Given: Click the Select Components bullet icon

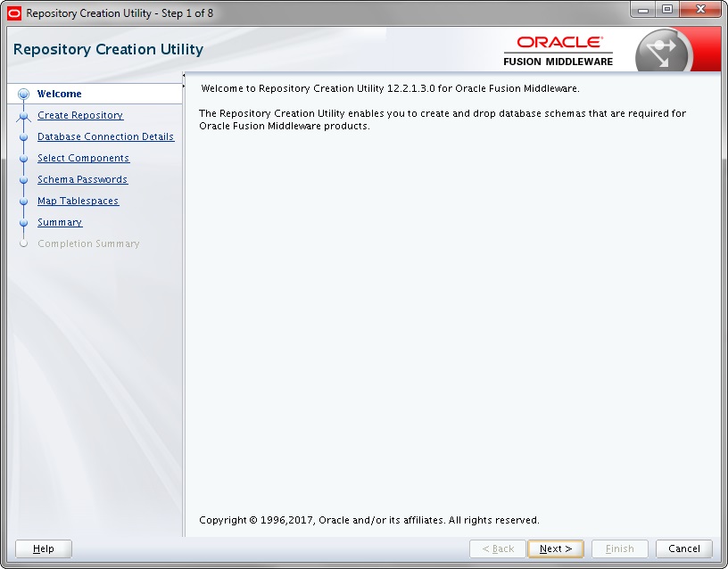Looking at the screenshot, I should [24, 159].
